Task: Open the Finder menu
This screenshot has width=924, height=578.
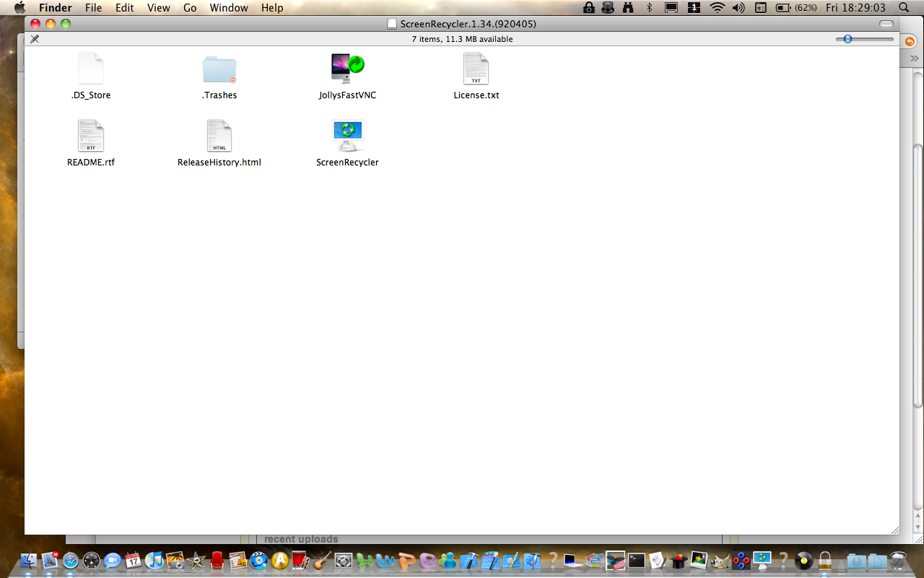Action: [x=56, y=8]
